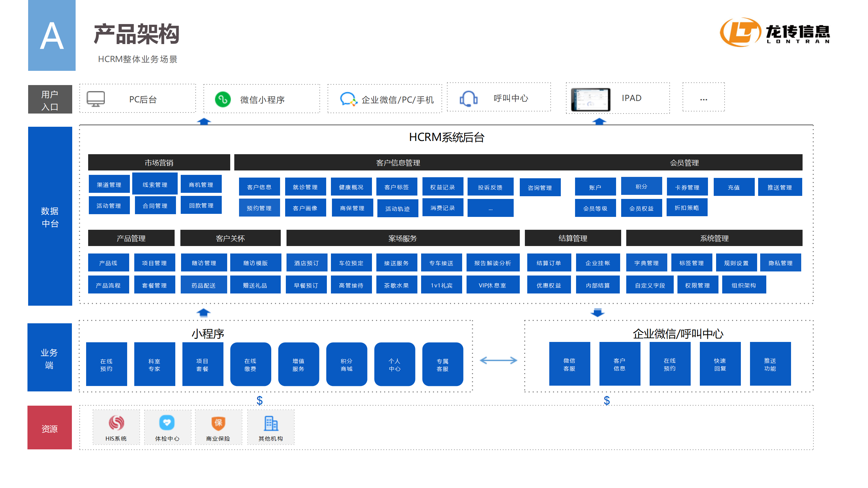
Task: Click the HIS系统 red swirl icon
Action: pyautogui.click(x=116, y=423)
